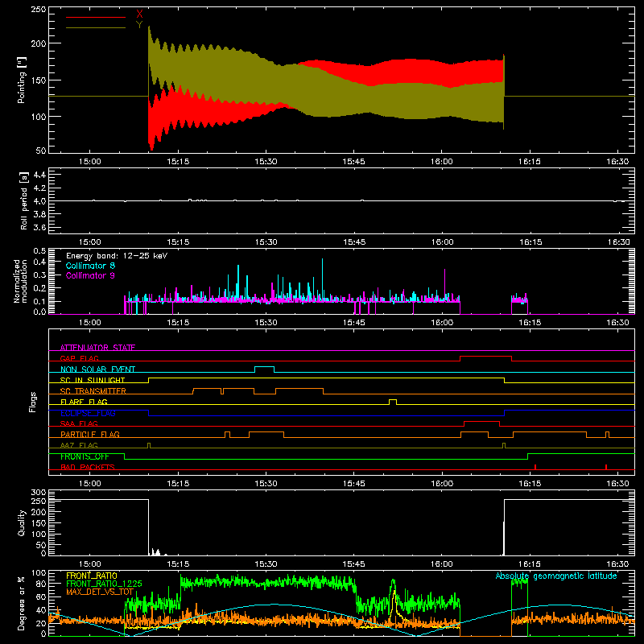Select the olive "Y" legend label
This screenshot has width=644, height=644.
coord(139,25)
